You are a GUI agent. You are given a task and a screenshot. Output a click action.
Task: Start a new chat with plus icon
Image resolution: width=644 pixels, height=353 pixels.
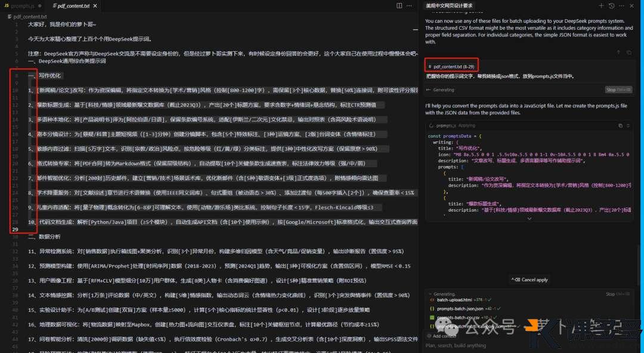(x=601, y=6)
